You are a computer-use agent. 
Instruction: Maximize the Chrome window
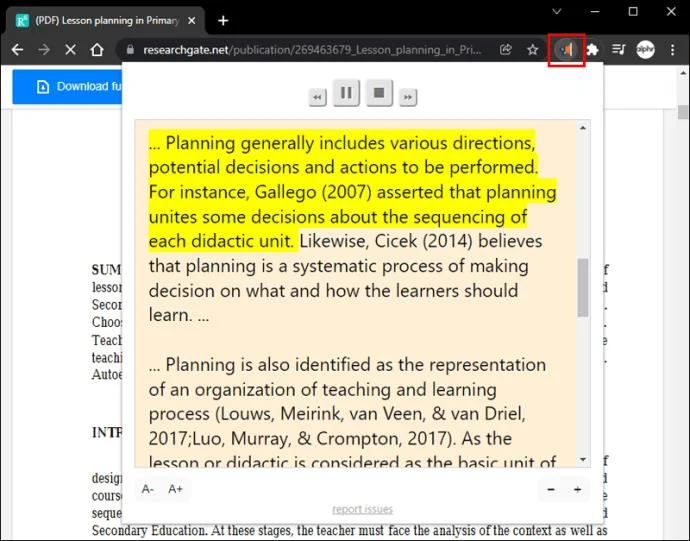(x=633, y=12)
